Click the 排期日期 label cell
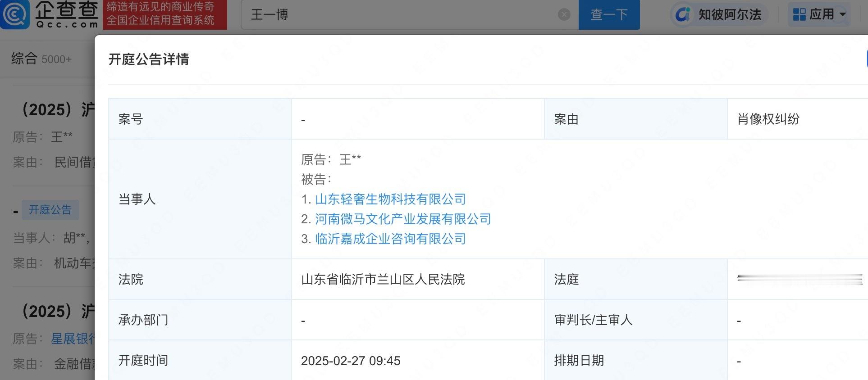This screenshot has height=380, width=868. pos(636,360)
